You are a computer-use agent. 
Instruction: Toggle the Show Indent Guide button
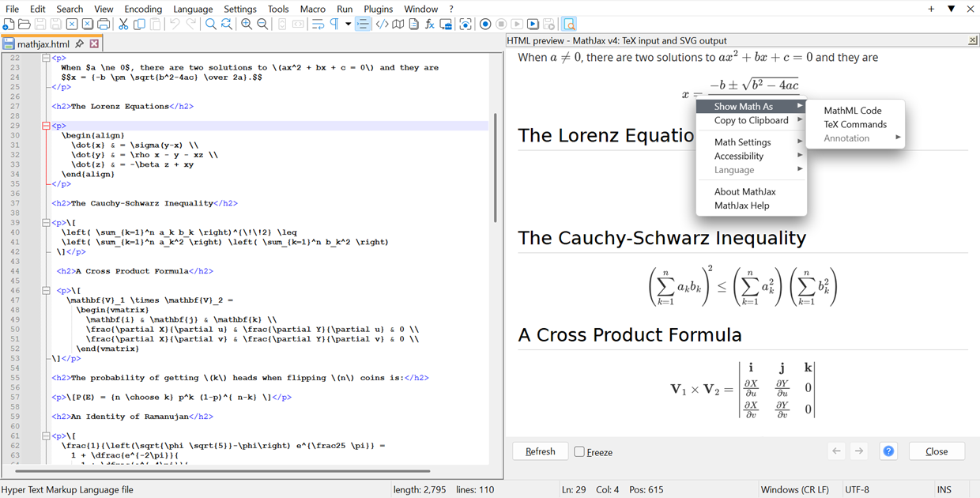tap(363, 25)
